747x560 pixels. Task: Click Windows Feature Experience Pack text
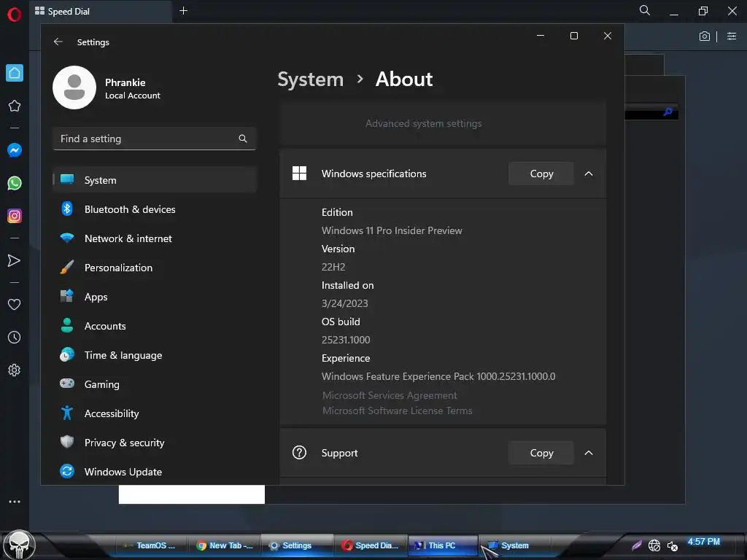pos(438,376)
